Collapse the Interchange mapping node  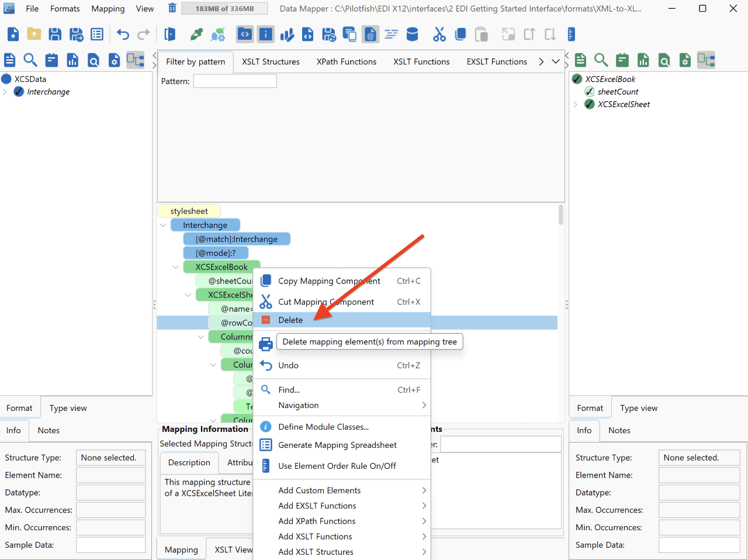pos(163,225)
